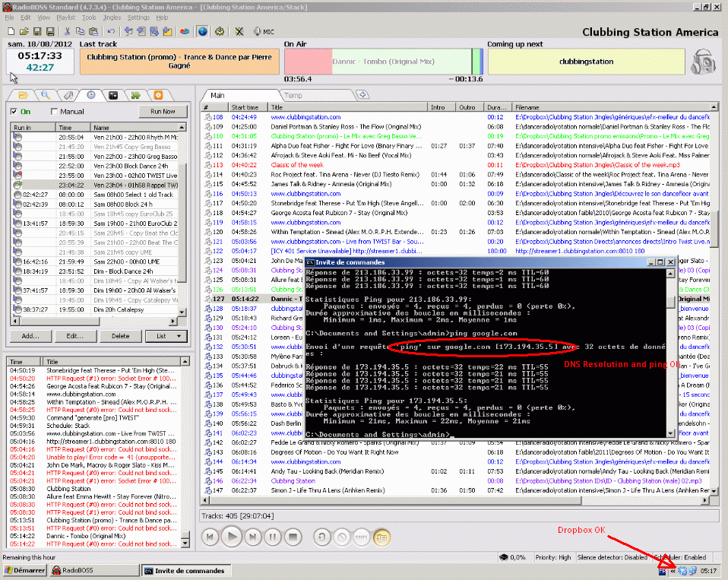Click the MIC microphone toolbar button
Image resolution: width=728 pixels, height=580 pixels.
[x=264, y=32]
